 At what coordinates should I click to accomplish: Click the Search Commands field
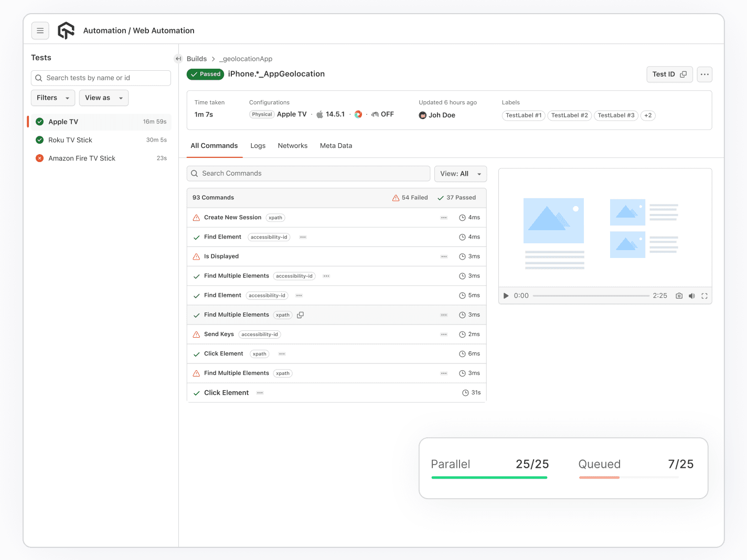click(308, 174)
